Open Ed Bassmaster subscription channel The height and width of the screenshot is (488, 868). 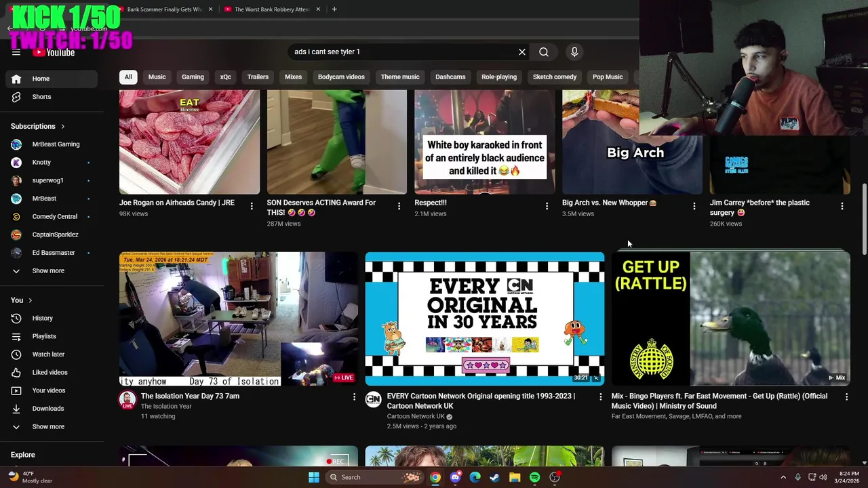pos(52,253)
